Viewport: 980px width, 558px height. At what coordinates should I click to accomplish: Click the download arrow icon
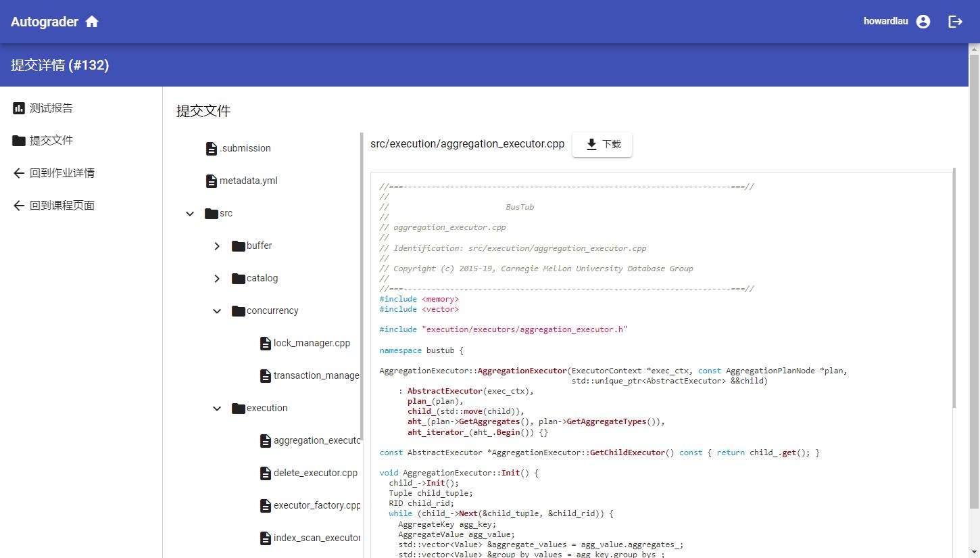tap(591, 144)
